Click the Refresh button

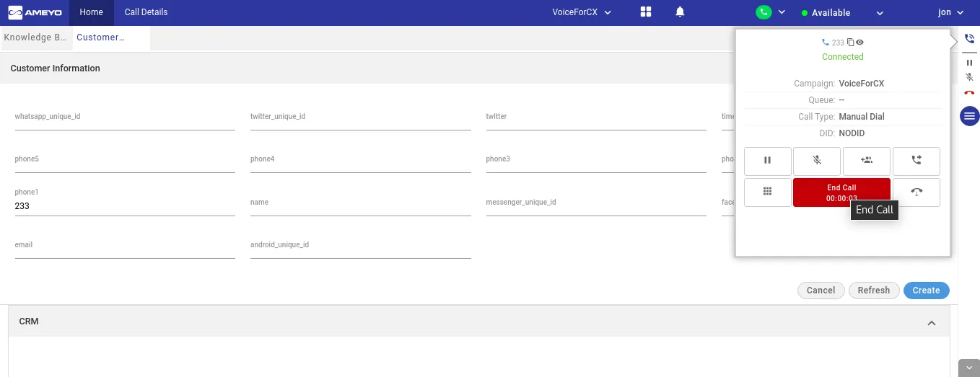coord(874,290)
